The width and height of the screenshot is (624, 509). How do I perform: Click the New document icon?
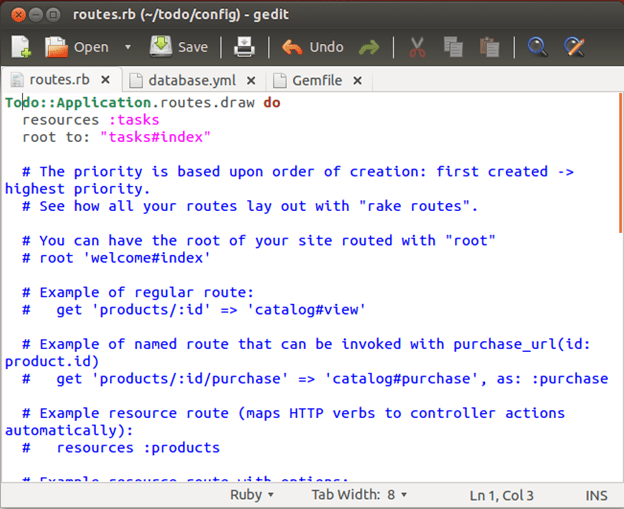(x=21, y=47)
